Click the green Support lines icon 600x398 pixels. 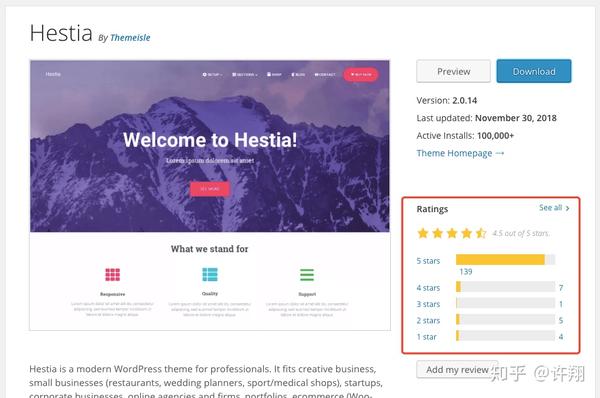pyautogui.click(x=307, y=274)
